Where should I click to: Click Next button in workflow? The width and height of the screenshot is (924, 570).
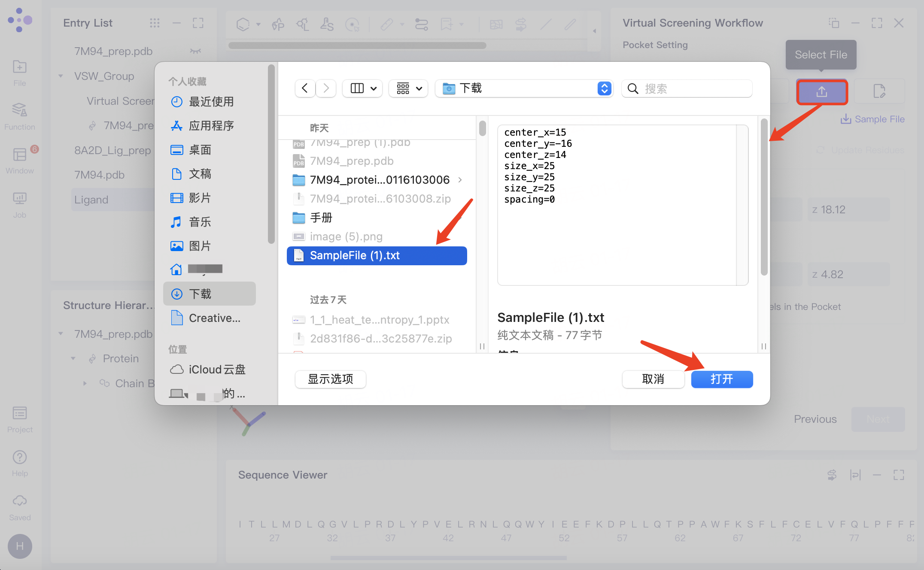click(x=878, y=419)
